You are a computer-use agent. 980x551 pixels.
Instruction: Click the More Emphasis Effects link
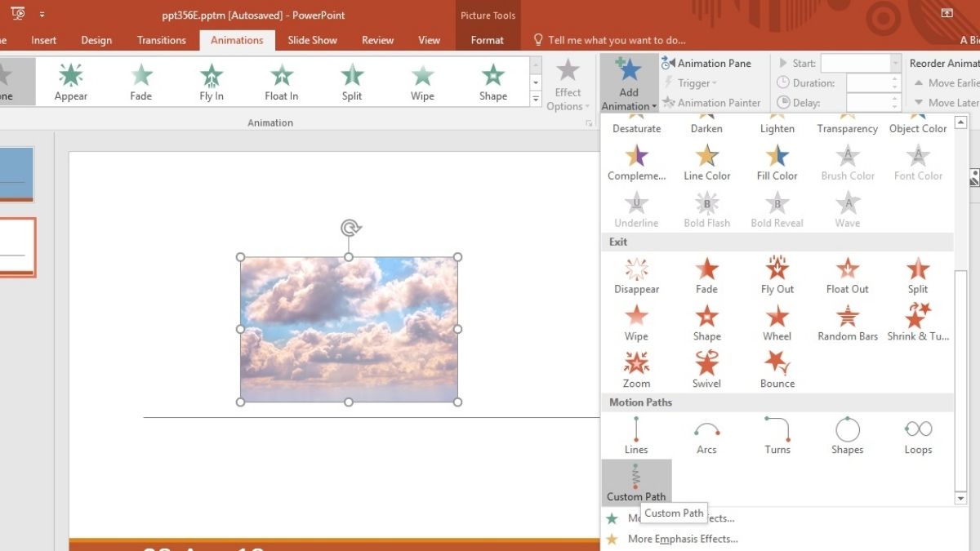click(683, 539)
